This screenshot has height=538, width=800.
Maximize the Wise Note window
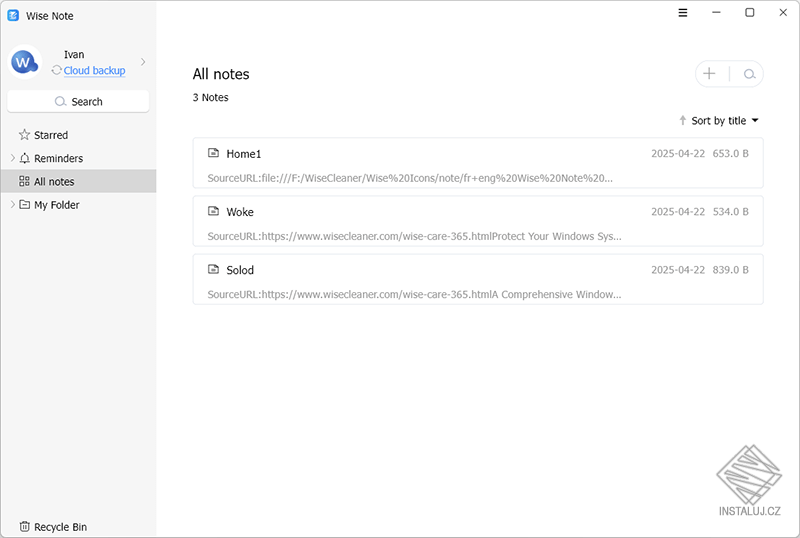click(x=749, y=12)
